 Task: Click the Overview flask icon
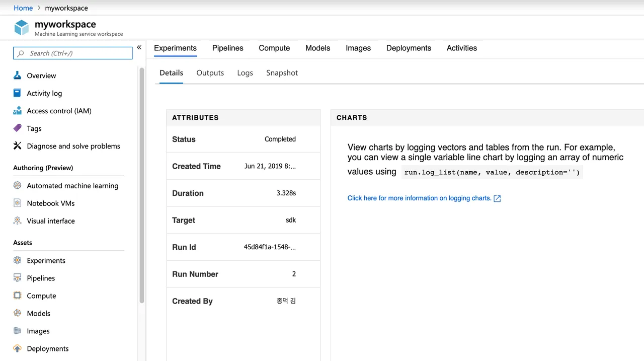(18, 76)
